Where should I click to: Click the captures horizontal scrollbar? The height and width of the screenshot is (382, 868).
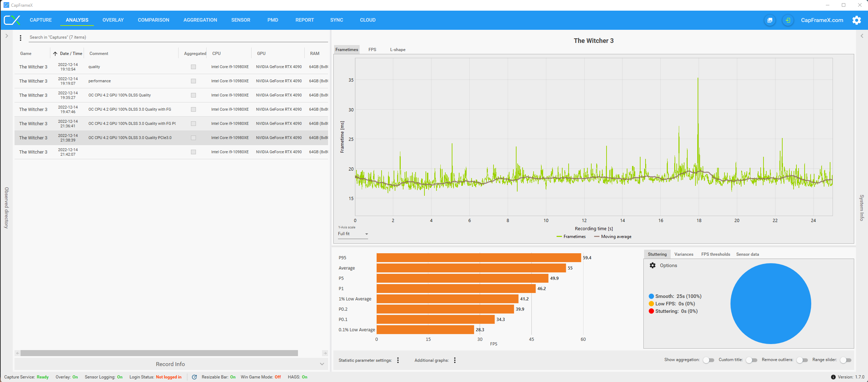[159, 353]
